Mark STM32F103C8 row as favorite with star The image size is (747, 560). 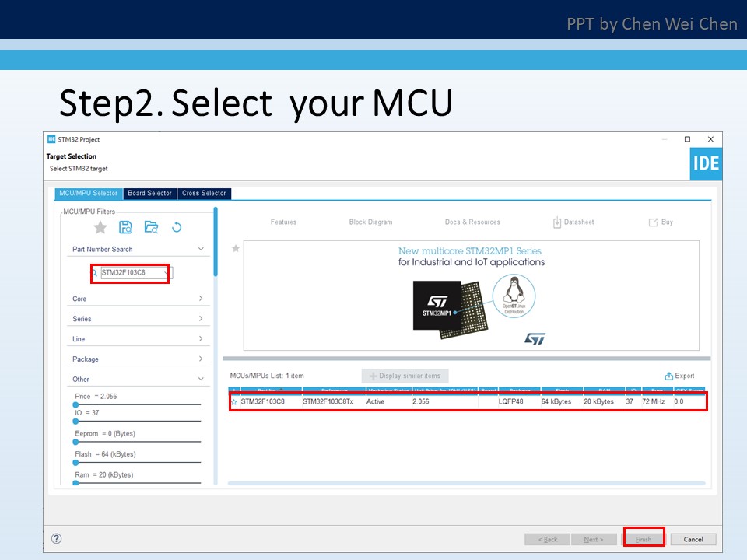234,402
